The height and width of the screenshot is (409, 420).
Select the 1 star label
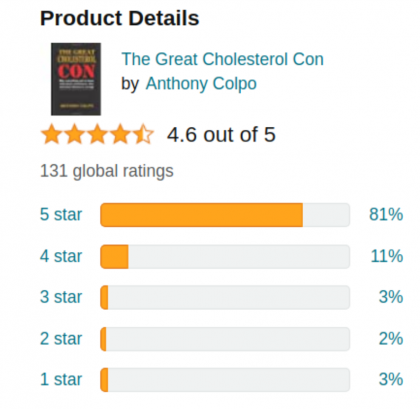61,380
